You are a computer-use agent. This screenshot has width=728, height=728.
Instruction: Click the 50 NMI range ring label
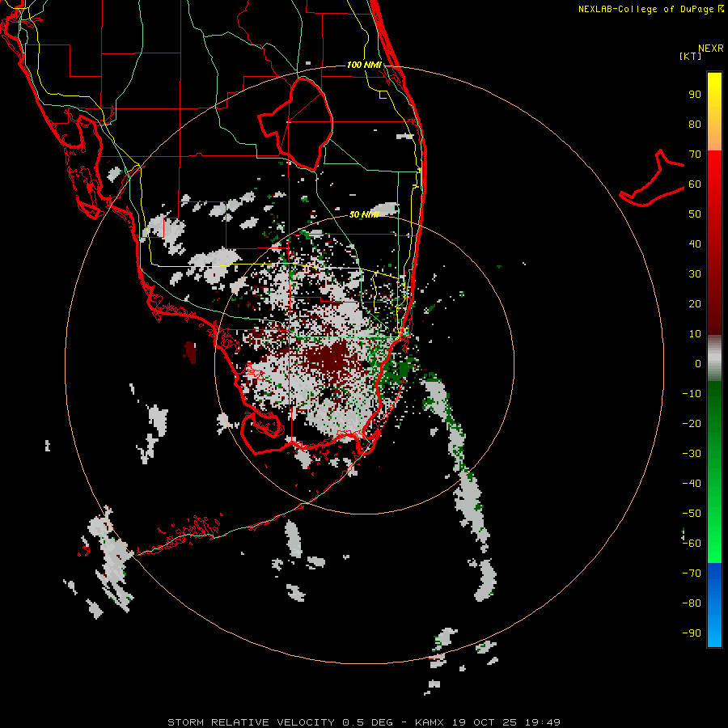[x=364, y=214]
